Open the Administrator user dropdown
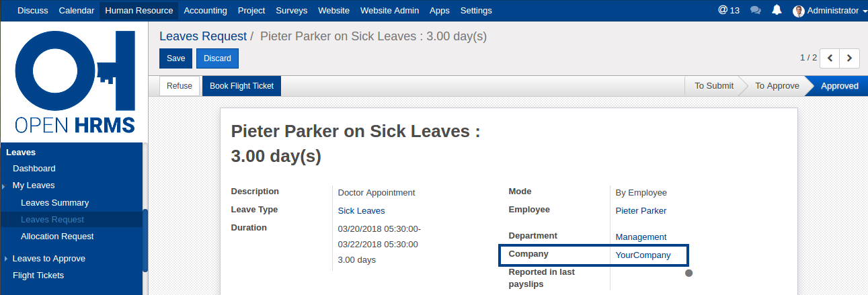Screen dimensions: 868x295 pyautogui.click(x=832, y=11)
